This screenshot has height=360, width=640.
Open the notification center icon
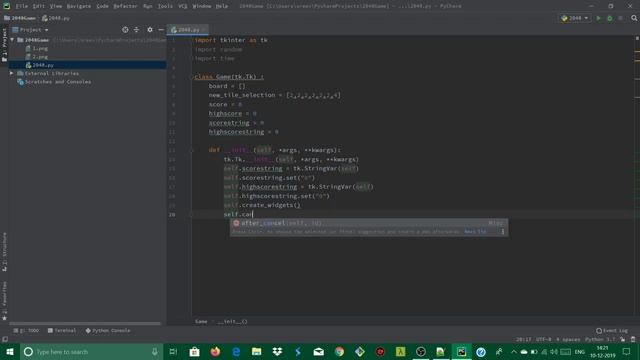627,351
